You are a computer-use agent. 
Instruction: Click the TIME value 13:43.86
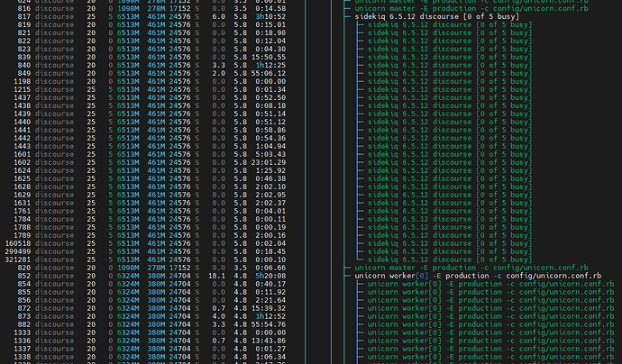click(269, 341)
